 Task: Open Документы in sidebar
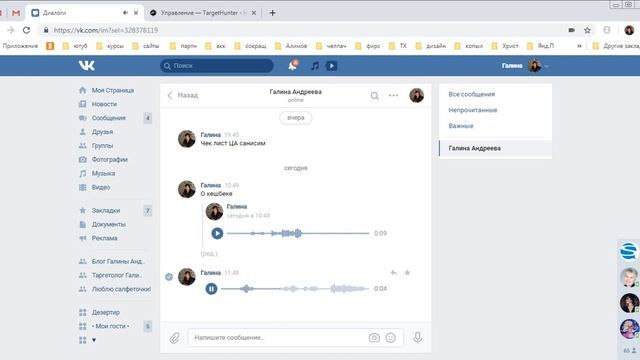[x=109, y=224]
